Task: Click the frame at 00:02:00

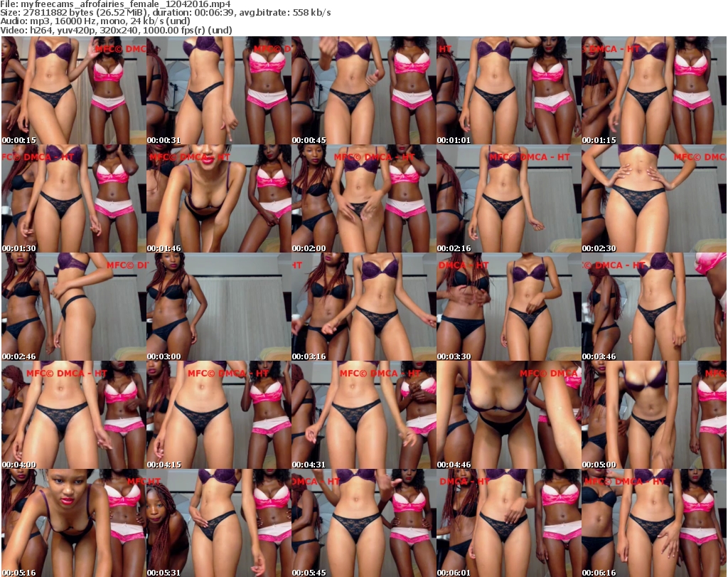Action: [363, 198]
